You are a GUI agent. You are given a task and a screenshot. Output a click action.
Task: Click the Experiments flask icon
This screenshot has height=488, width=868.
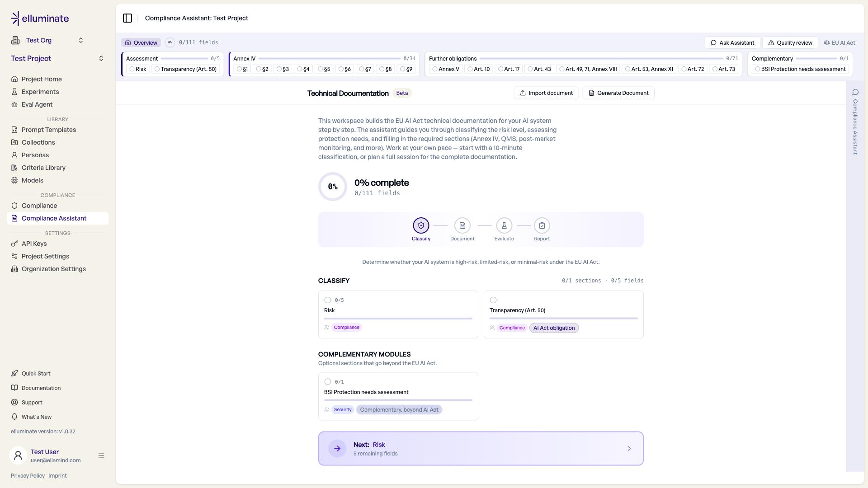point(14,92)
